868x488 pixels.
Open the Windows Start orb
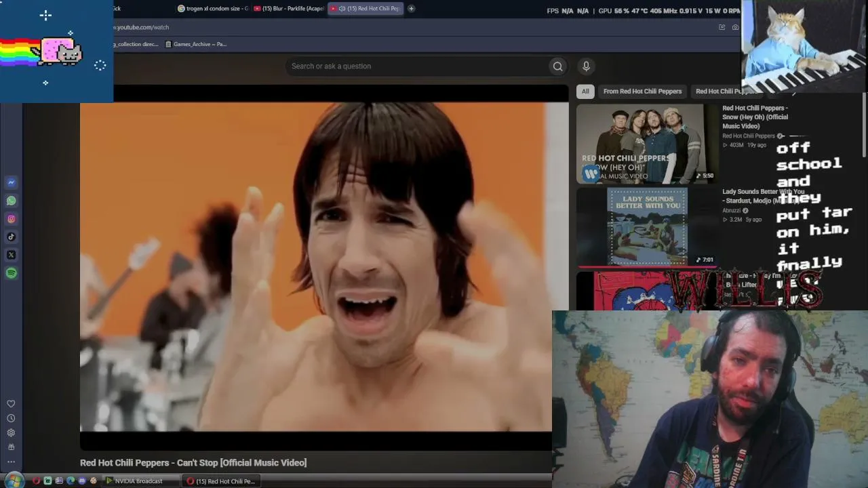click(14, 481)
